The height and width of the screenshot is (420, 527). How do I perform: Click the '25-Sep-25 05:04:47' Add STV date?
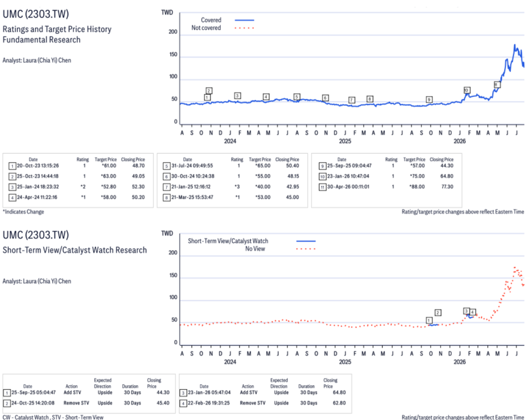[x=34, y=393]
